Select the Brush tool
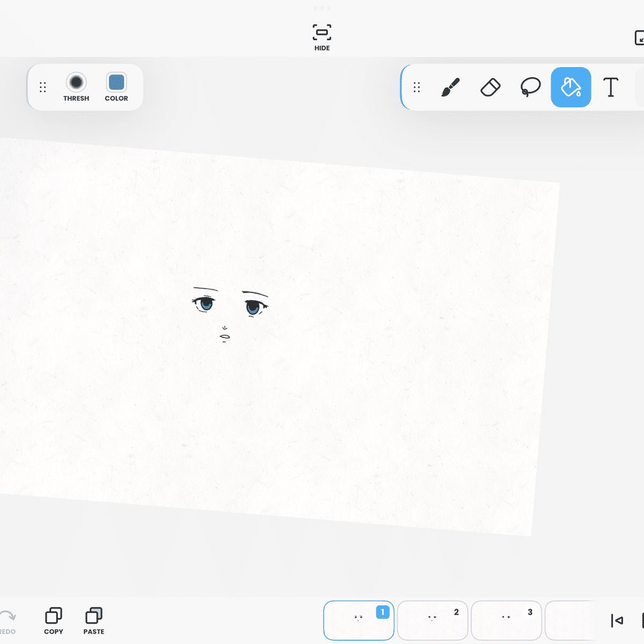 click(x=451, y=87)
